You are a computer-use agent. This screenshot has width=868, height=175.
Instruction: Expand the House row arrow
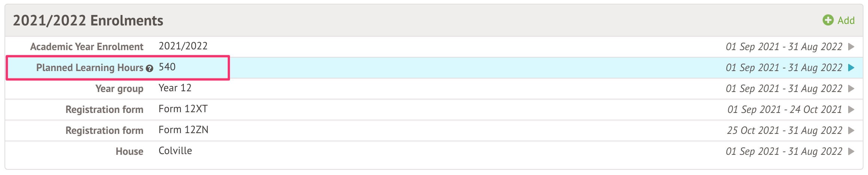pyautogui.click(x=851, y=151)
